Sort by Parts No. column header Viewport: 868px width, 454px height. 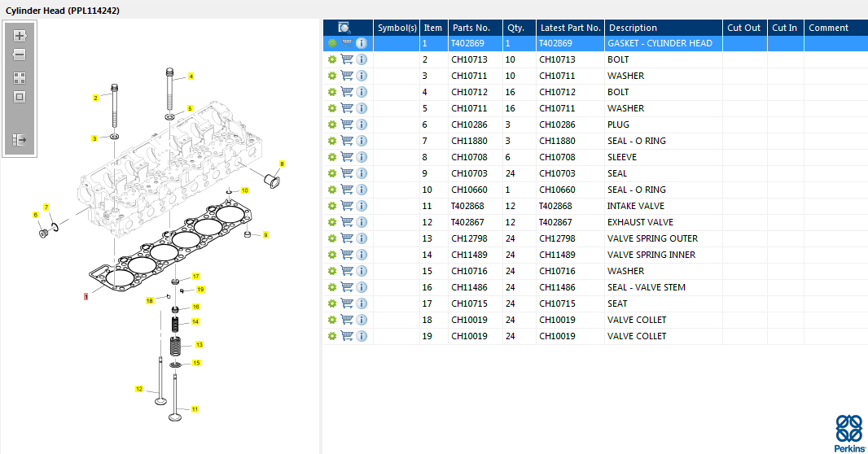coord(475,28)
